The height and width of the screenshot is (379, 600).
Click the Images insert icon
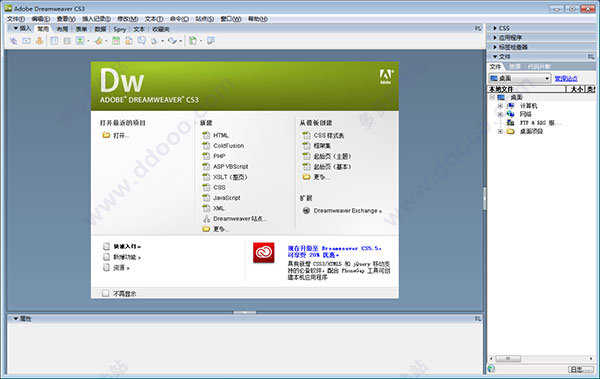pyautogui.click(x=80, y=41)
